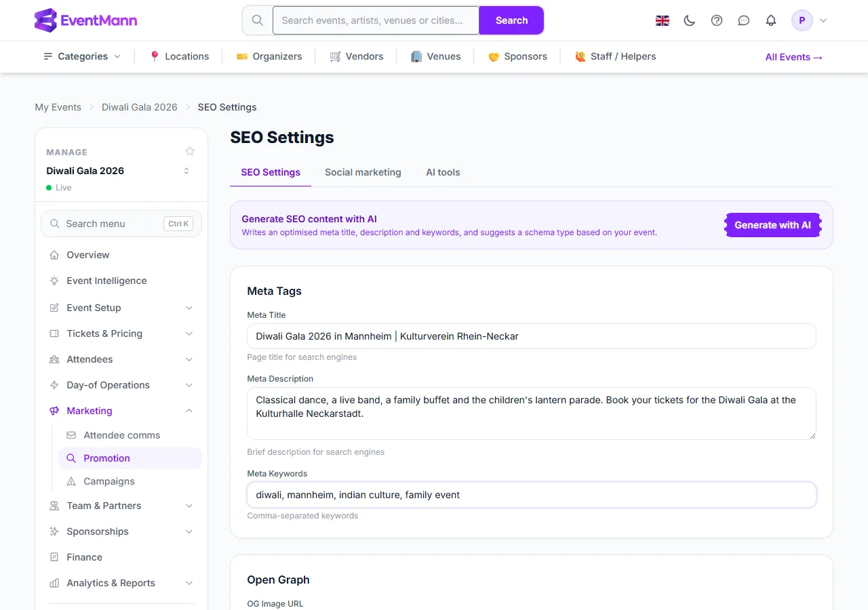Go to Sponsors
Screen dimensions: 868x610
pyautogui.click(x=517, y=56)
